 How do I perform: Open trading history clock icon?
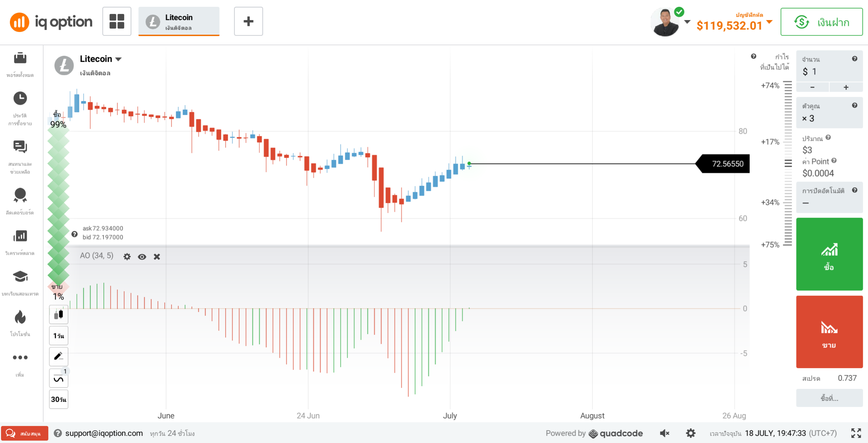pos(20,98)
